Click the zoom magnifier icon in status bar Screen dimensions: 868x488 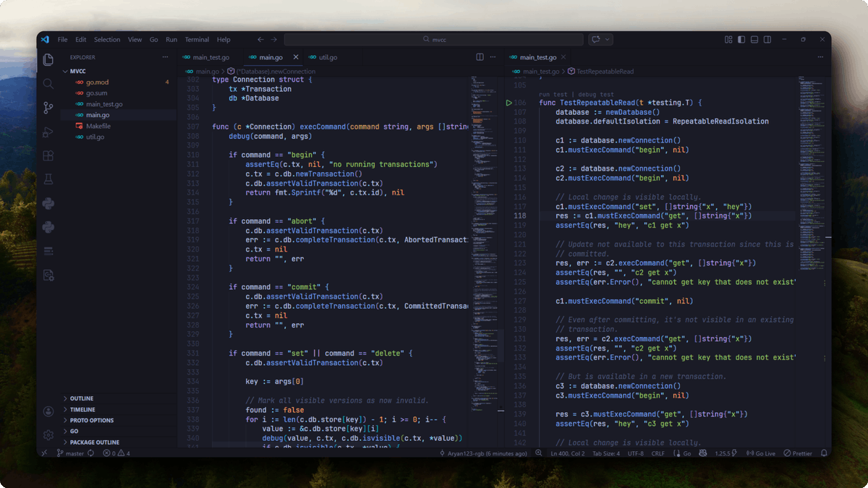538,453
